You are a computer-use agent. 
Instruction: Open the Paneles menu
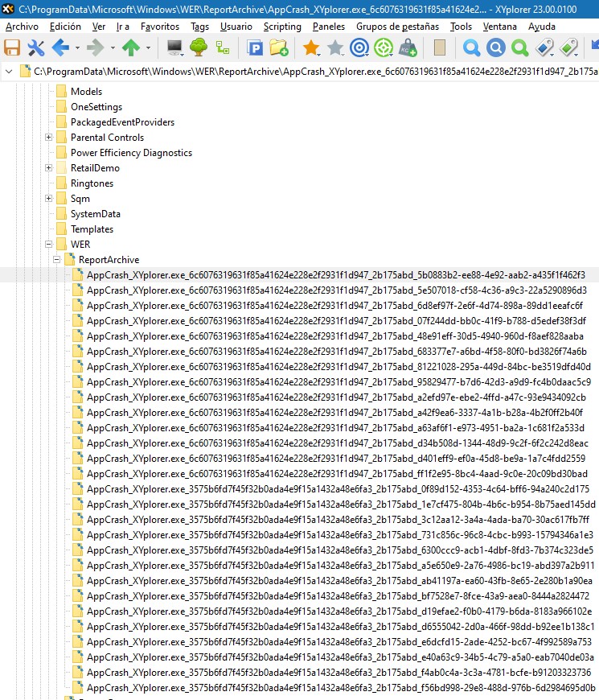(x=329, y=27)
